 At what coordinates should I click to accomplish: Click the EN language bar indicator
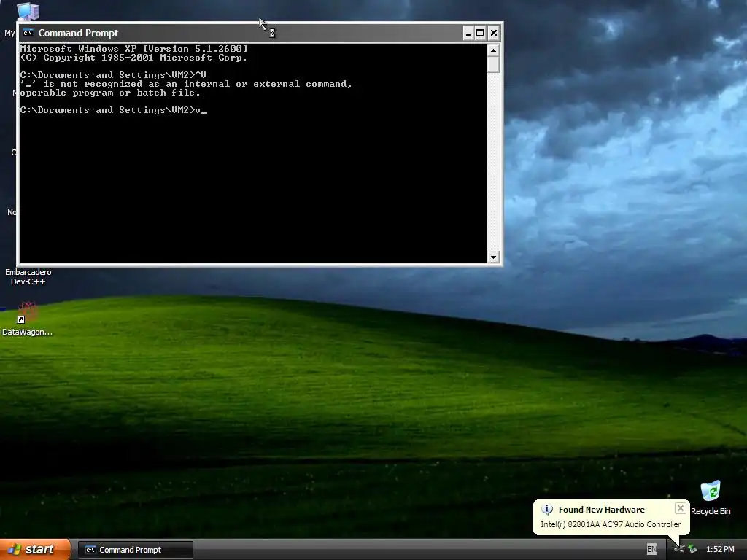tap(651, 550)
